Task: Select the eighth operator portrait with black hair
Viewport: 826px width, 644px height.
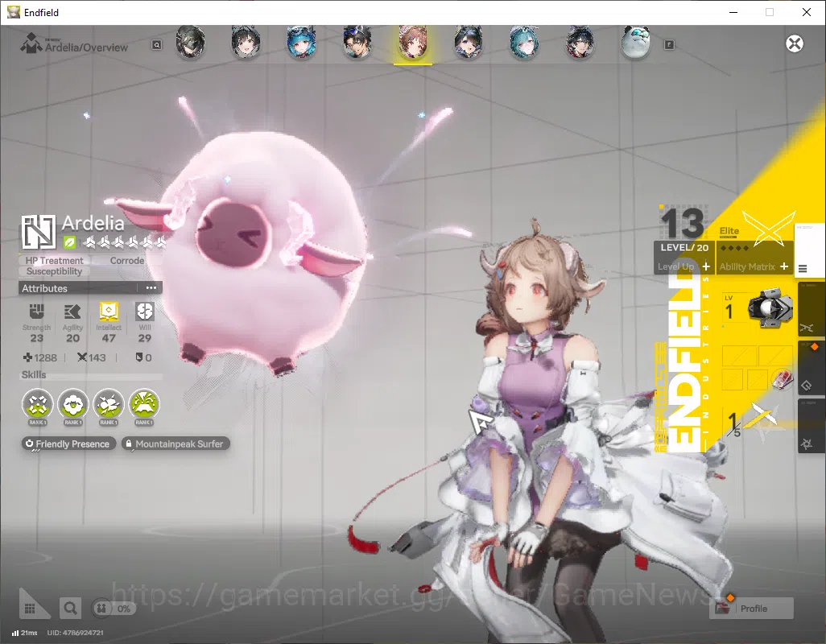Action: pos(580,42)
